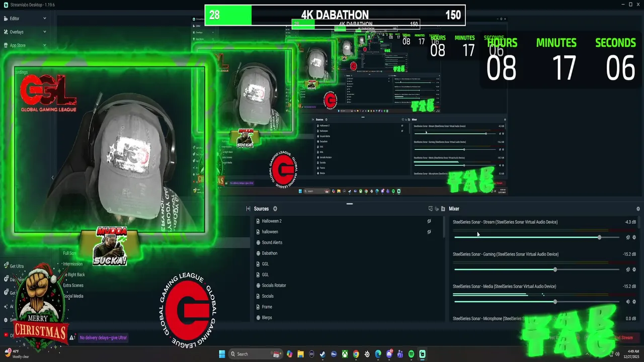Viewport: 644px width, 362px height.
Task: Unmute SteelSeries Sonar - Stream audio
Action: 628,237
